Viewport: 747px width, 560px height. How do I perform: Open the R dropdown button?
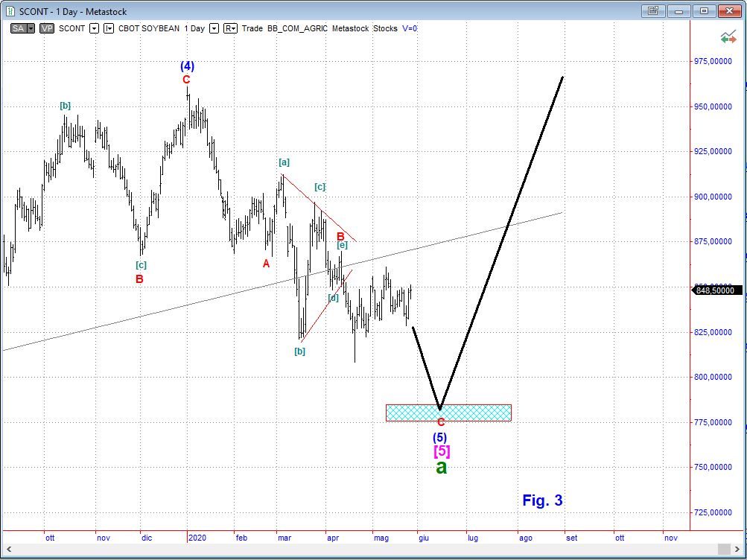[230, 28]
